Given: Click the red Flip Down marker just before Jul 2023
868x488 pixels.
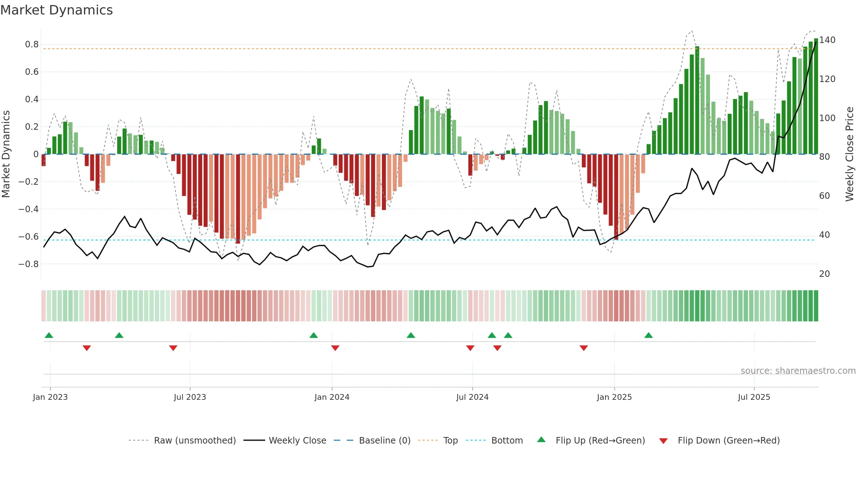Looking at the screenshot, I should pos(173,348).
